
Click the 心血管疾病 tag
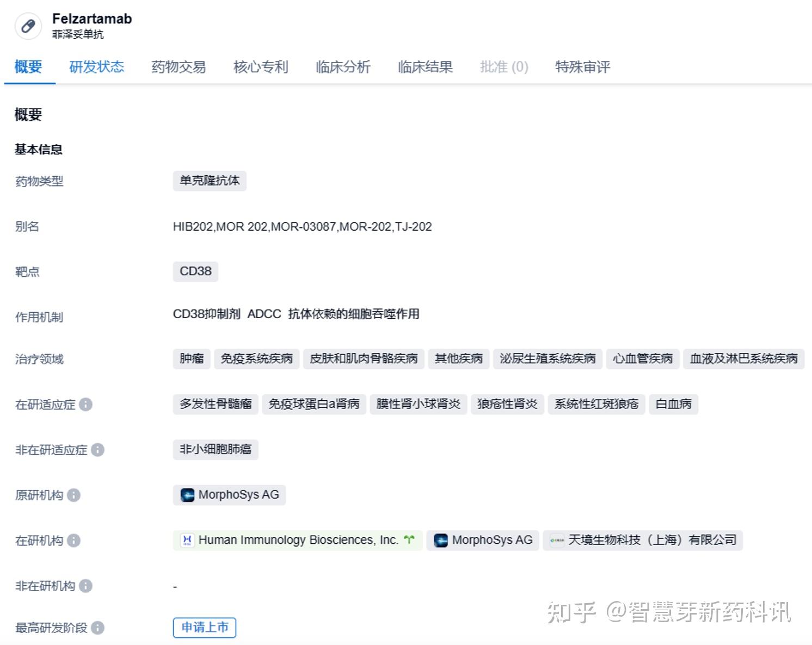coord(643,358)
